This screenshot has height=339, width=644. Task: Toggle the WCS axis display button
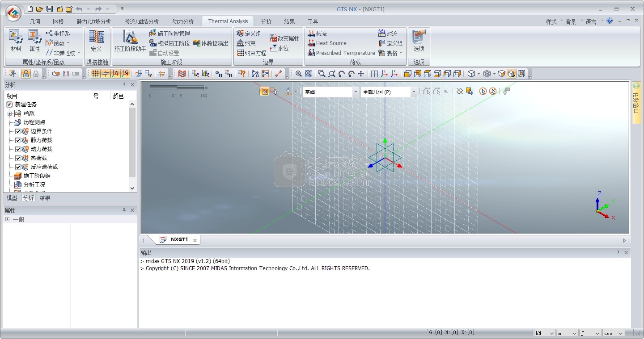click(115, 74)
